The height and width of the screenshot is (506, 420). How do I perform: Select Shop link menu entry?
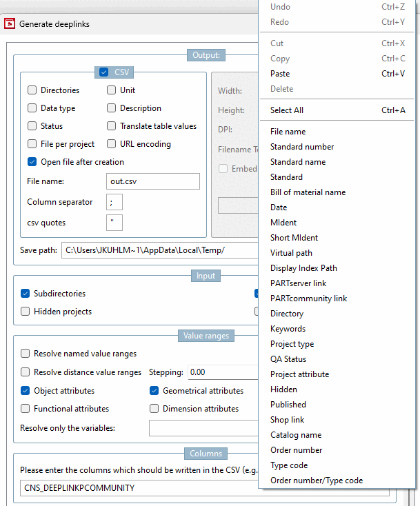point(337,420)
